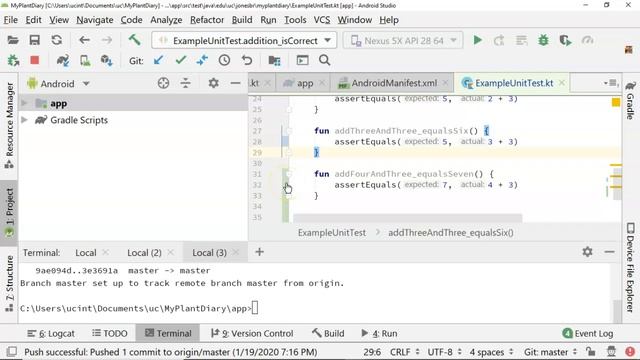Hide the terminal panel with minus

click(x=609, y=252)
